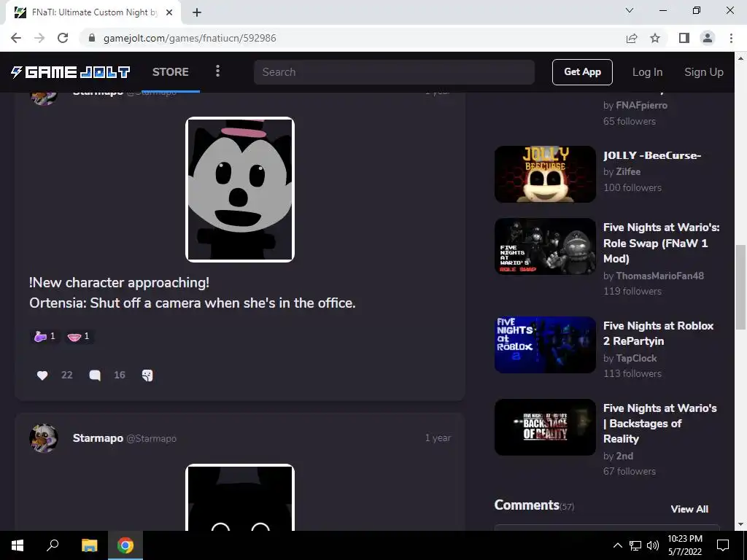Open Five Nights at Wario's: Role Swap title

point(661,243)
